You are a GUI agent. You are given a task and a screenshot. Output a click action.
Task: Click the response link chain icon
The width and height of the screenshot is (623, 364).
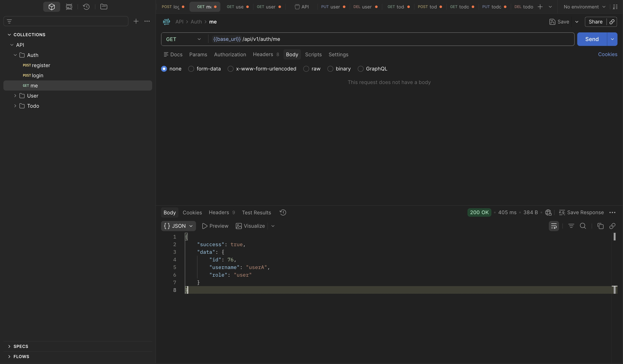tap(612, 226)
